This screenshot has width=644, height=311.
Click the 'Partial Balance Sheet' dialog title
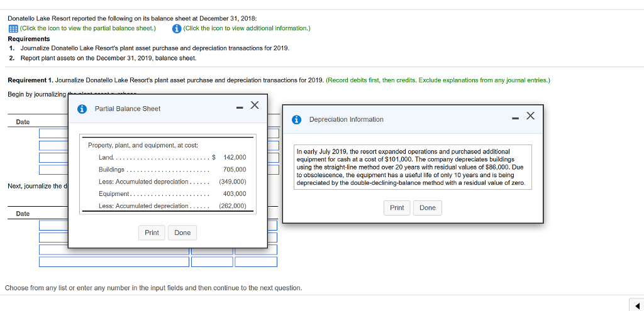click(128, 109)
